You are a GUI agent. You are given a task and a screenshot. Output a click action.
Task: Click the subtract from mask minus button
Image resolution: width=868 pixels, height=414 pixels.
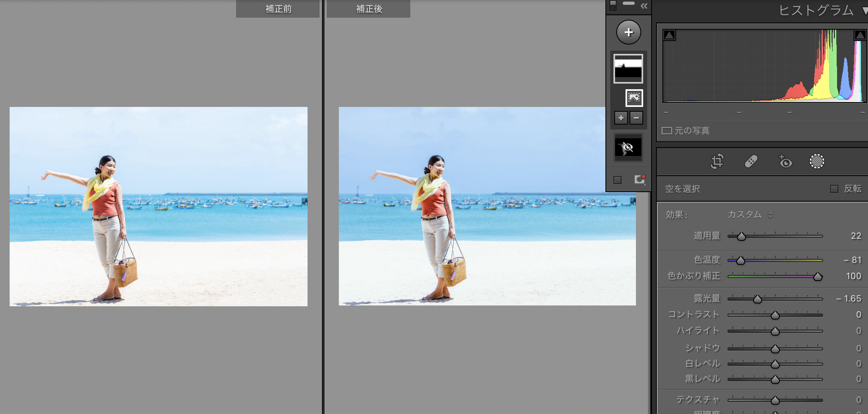(x=636, y=118)
